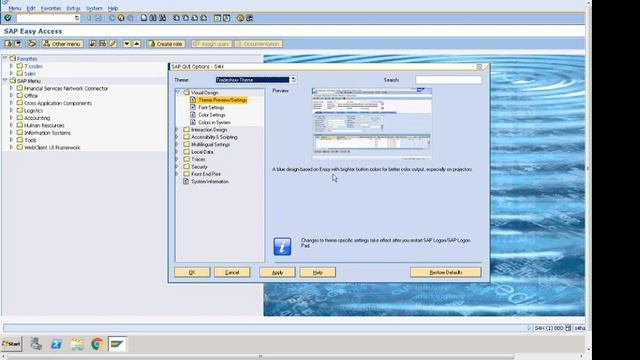Click the Next Page navigation icon
640x360 pixels.
(194, 18)
